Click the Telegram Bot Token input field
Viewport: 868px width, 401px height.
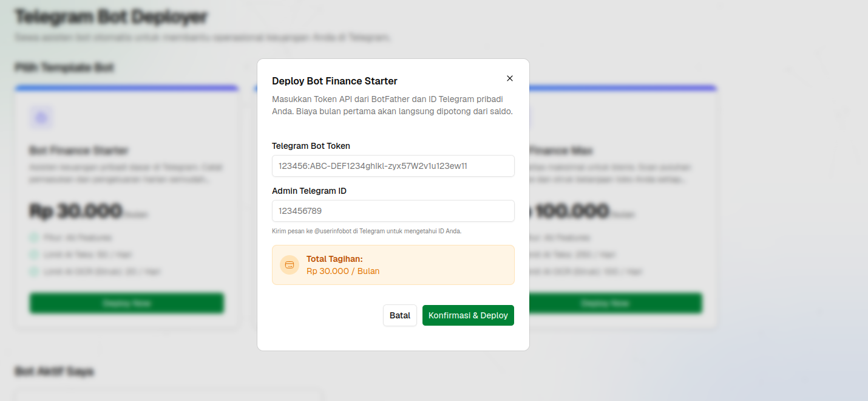tap(393, 166)
